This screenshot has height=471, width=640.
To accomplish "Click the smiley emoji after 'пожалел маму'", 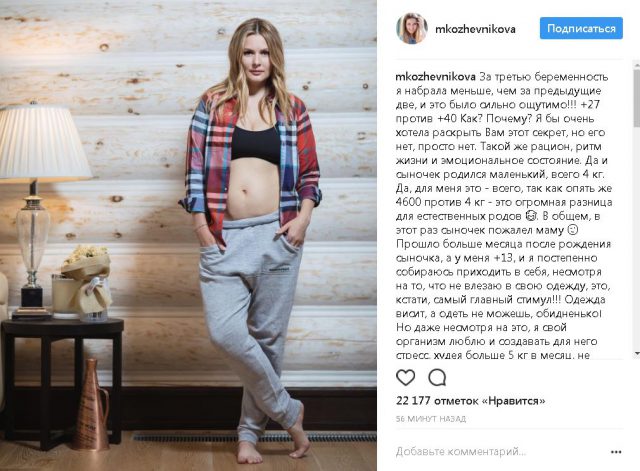I will pos(573,230).
